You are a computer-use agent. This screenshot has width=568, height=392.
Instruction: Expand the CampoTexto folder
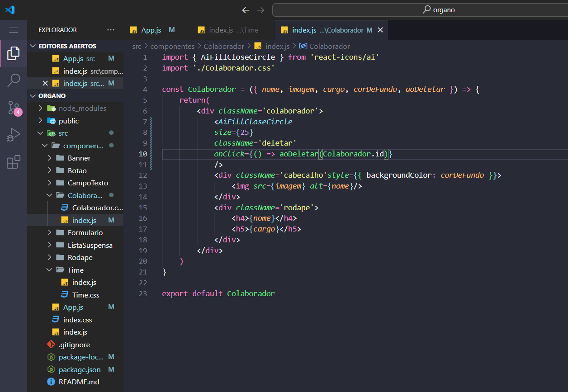point(75,183)
